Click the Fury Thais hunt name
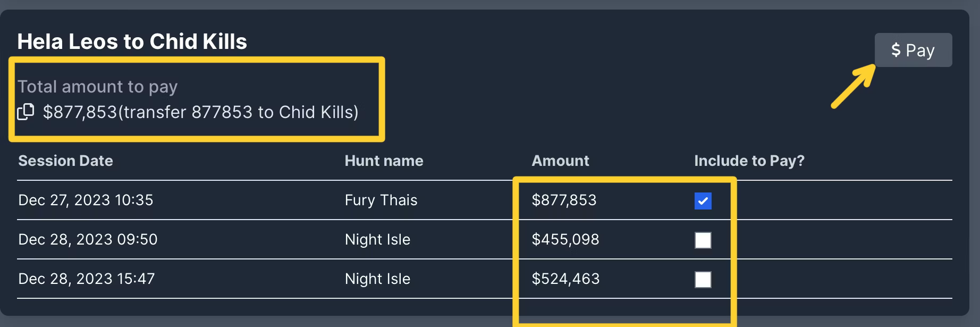The height and width of the screenshot is (327, 980). click(x=381, y=200)
